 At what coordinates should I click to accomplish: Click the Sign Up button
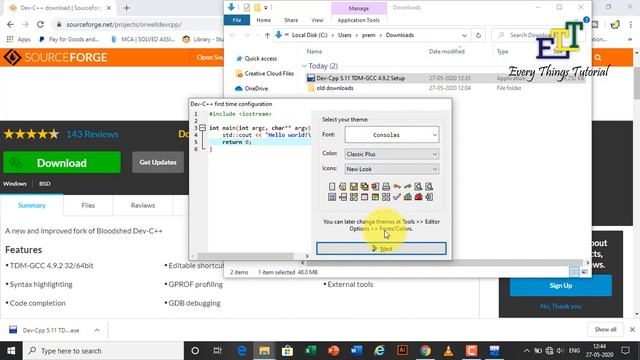coord(560,285)
